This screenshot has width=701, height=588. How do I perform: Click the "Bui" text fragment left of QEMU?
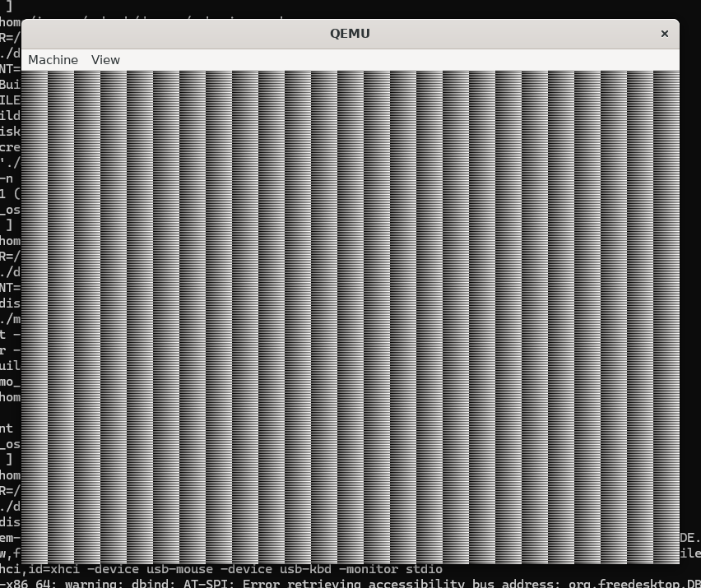(x=10, y=85)
